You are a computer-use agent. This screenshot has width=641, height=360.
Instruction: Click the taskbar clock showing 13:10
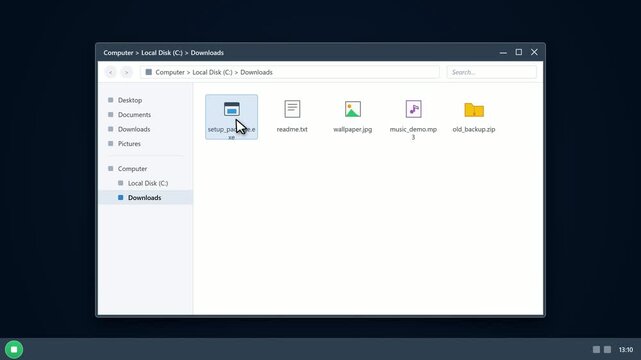pyautogui.click(x=625, y=350)
